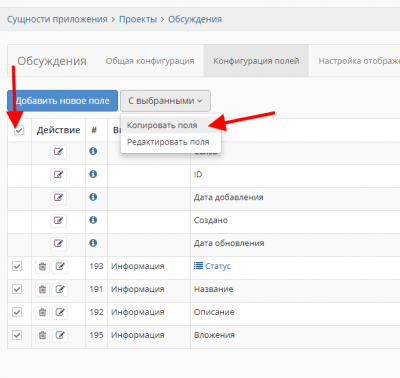Open the edit icon for field 192 Описание
Screen dimensions: 400x378
click(x=60, y=312)
